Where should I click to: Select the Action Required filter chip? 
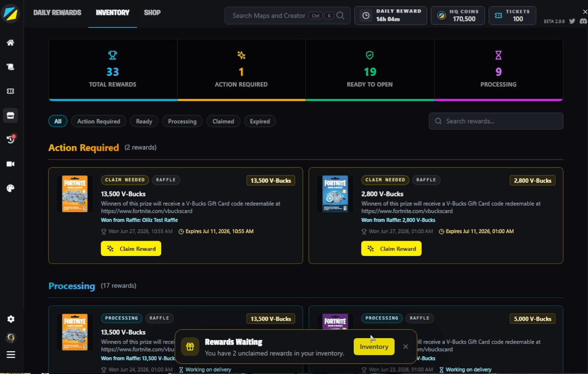99,121
